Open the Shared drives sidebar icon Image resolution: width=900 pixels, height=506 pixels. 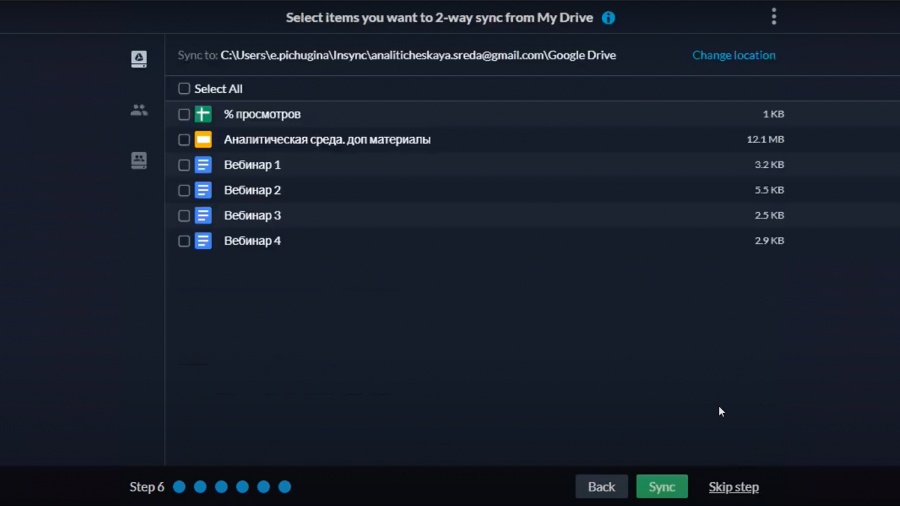(x=139, y=160)
